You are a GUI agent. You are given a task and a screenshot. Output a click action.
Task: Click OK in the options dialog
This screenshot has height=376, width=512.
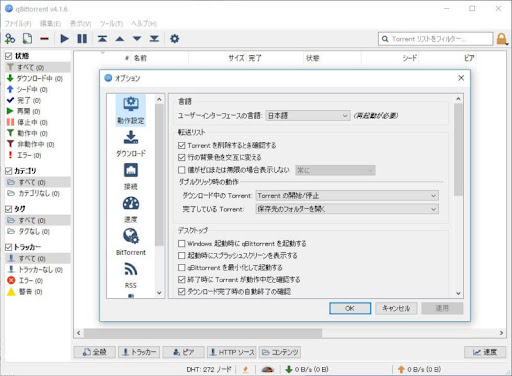pyautogui.click(x=350, y=308)
